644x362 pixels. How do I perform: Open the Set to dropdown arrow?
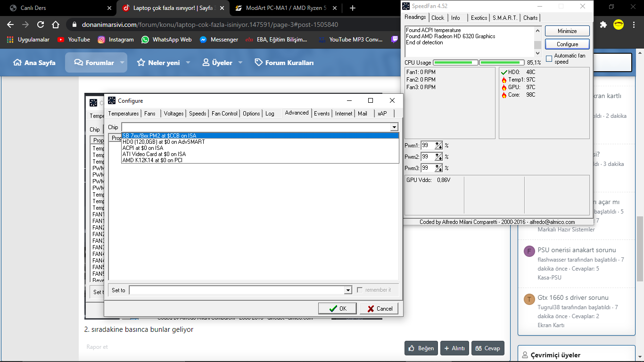(x=348, y=290)
